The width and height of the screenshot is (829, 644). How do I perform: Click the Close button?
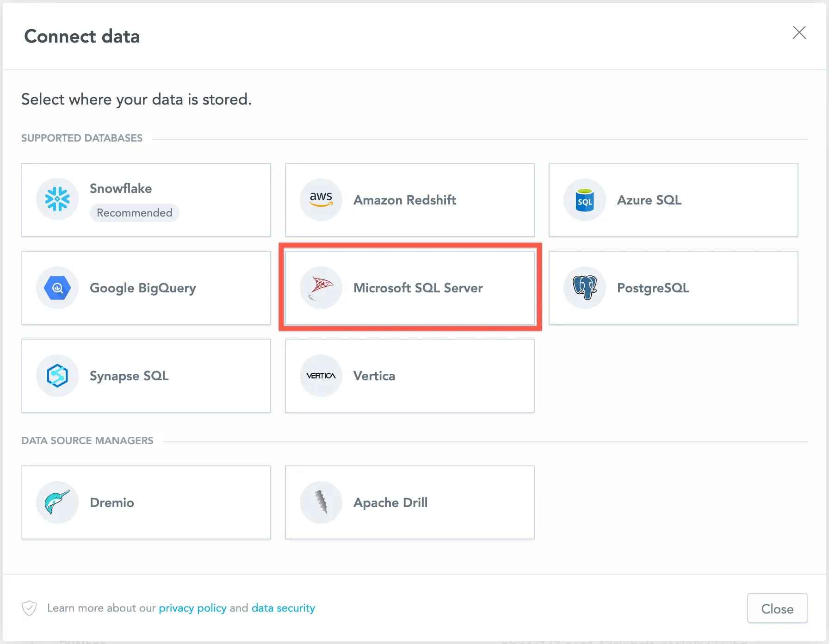(777, 608)
